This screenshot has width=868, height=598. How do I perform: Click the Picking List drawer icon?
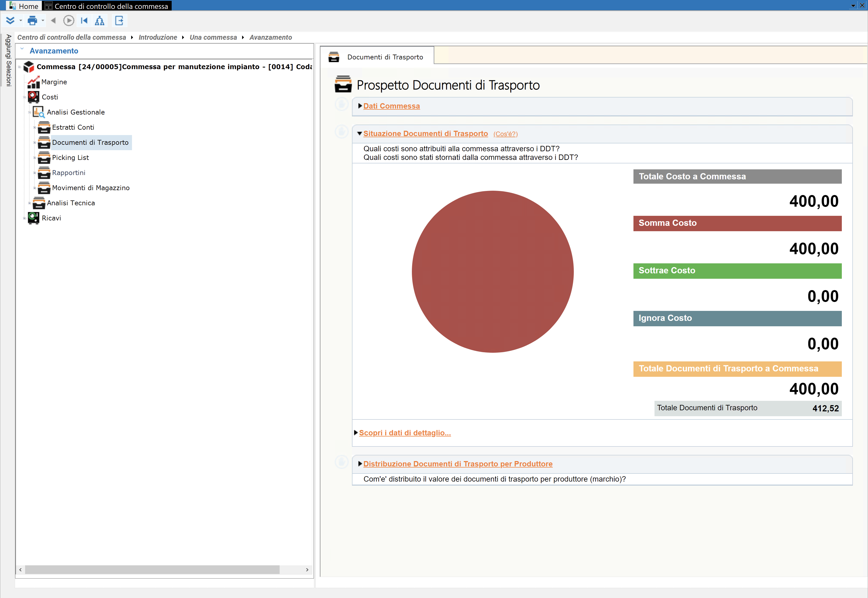coord(44,158)
